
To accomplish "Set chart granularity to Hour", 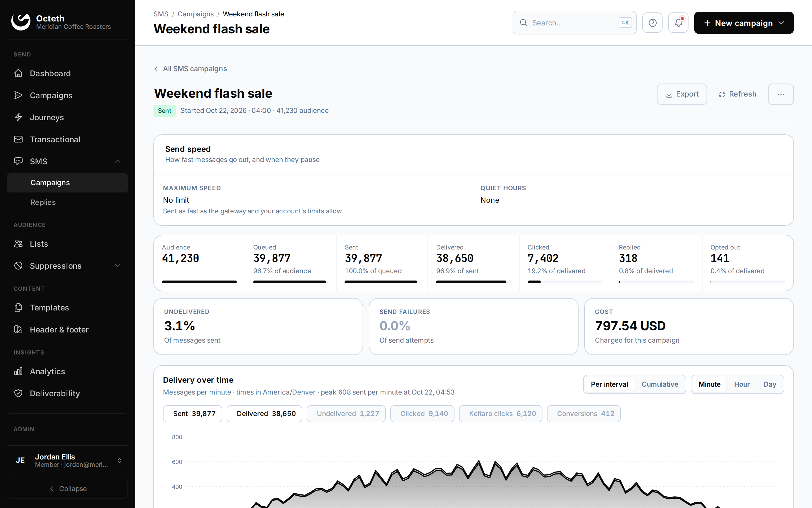I will point(742,384).
